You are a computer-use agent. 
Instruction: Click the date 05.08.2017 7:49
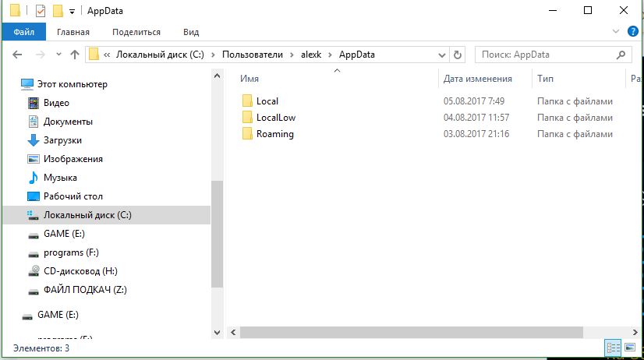click(x=474, y=101)
